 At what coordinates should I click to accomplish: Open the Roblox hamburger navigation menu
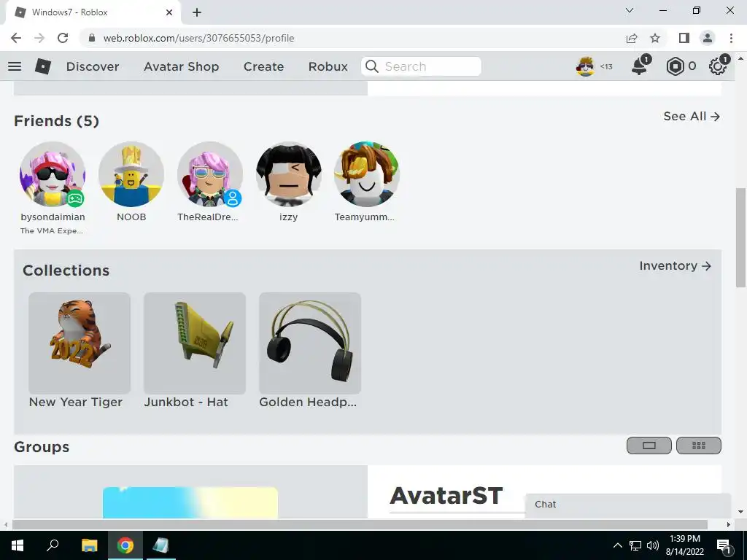click(x=15, y=66)
